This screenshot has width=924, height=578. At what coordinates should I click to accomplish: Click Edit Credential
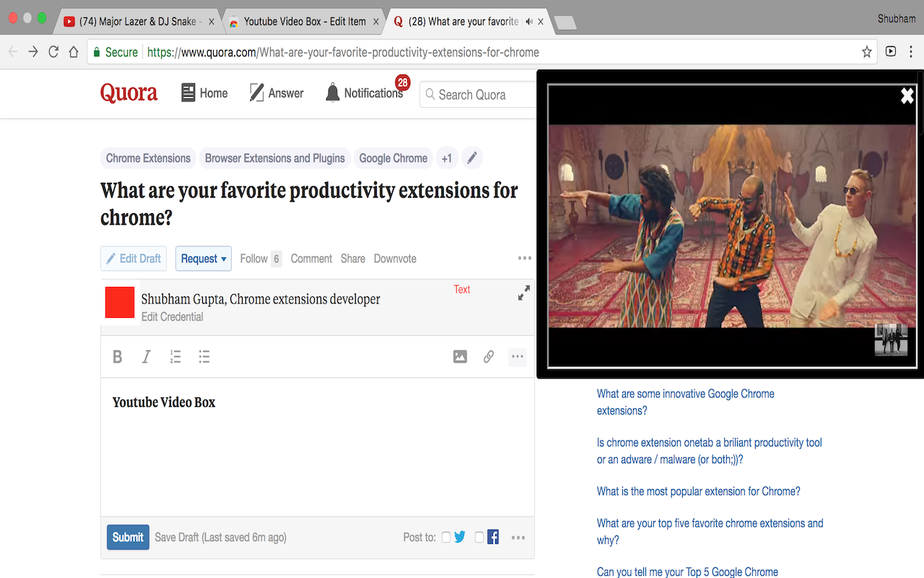click(172, 316)
